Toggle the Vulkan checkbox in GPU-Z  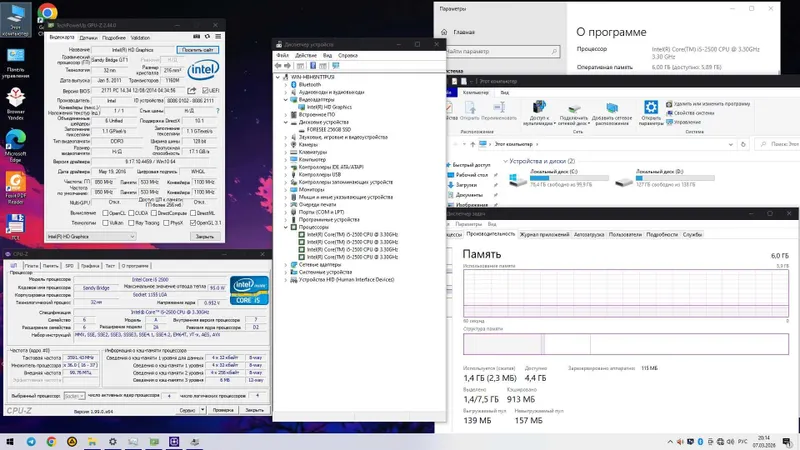(105, 223)
